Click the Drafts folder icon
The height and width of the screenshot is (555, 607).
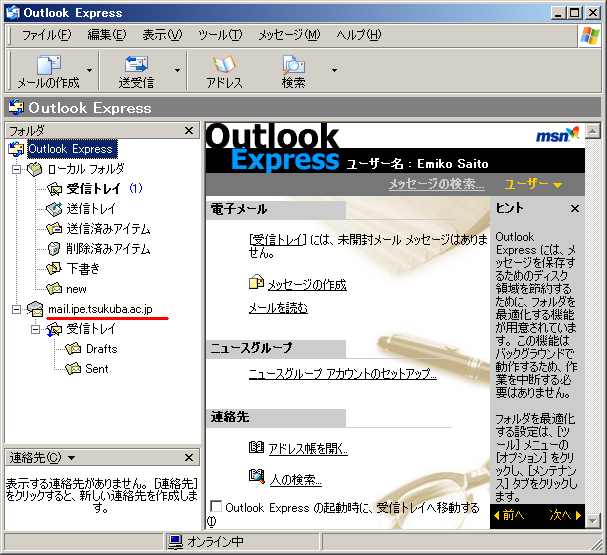[x=73, y=349]
